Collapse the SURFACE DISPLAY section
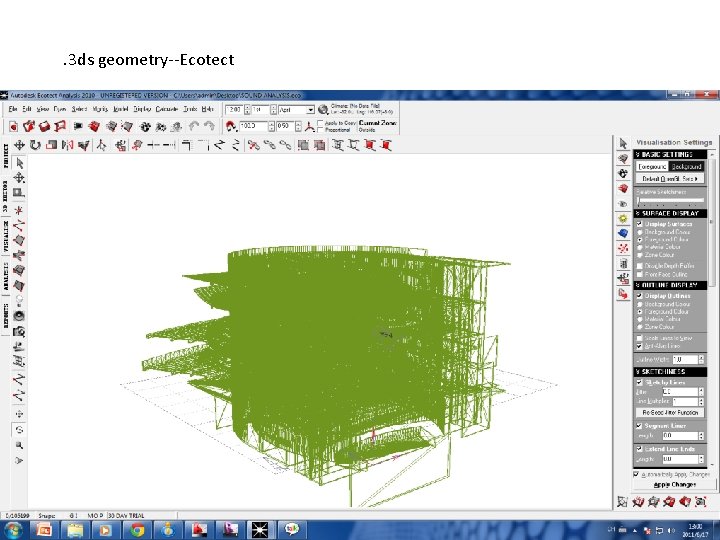Viewport: 720px width, 540px height. tap(670, 214)
